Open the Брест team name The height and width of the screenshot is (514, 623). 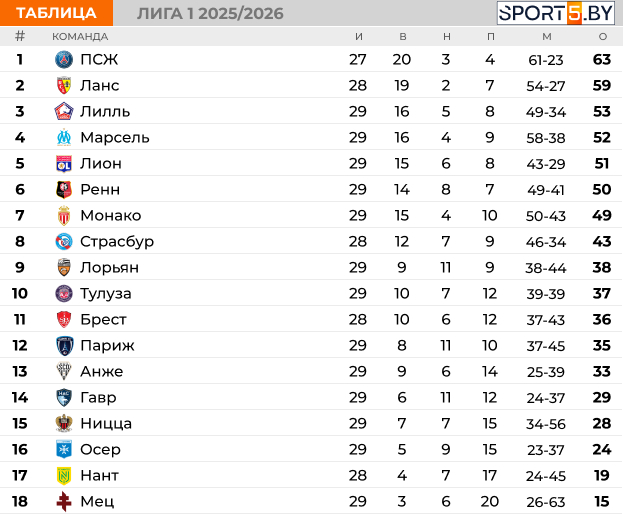pyautogui.click(x=103, y=319)
